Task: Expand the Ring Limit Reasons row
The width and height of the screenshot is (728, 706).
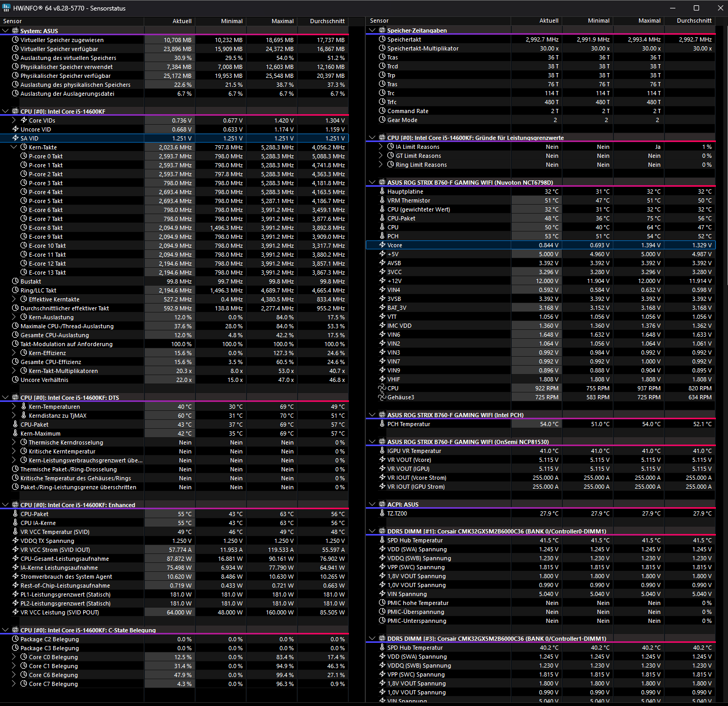Action: [x=381, y=165]
